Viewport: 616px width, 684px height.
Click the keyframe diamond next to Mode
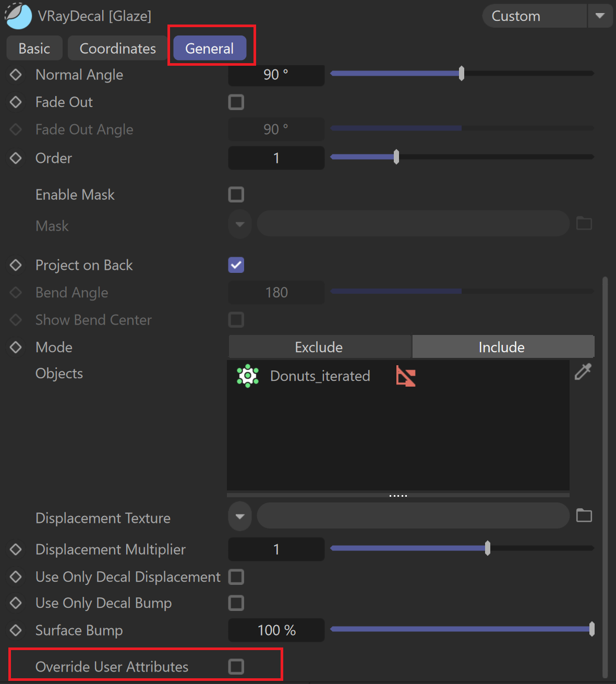[x=16, y=347]
